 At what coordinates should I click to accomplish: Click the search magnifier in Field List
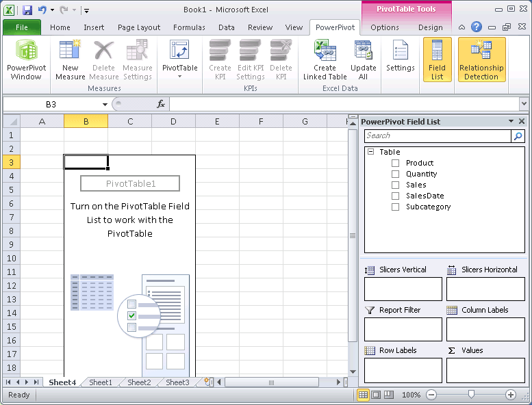click(x=518, y=136)
